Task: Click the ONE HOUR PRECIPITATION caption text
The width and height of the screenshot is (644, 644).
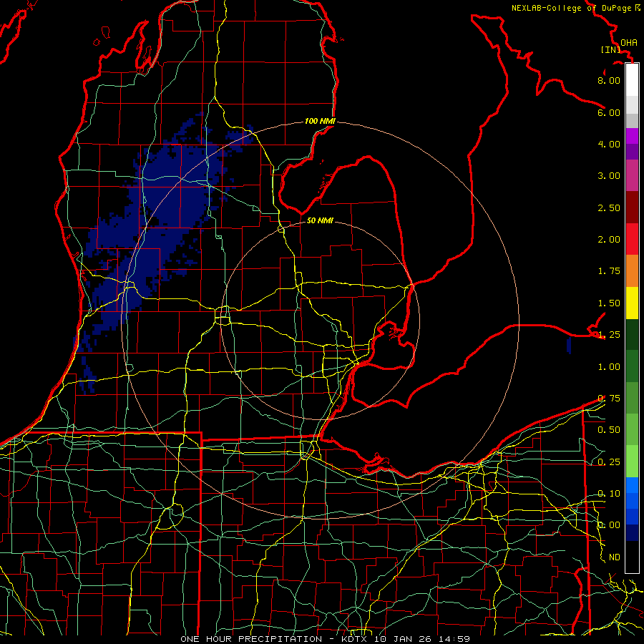Action: 251,639
